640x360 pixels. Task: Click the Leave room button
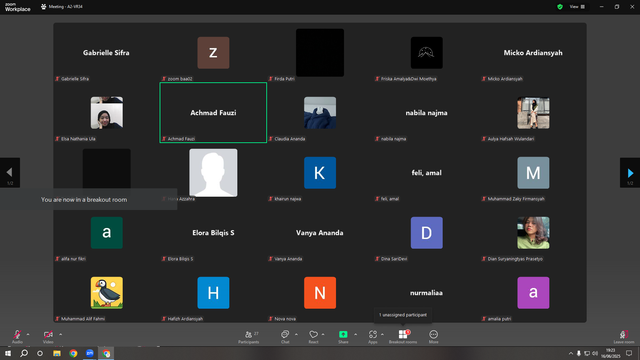pos(624,337)
